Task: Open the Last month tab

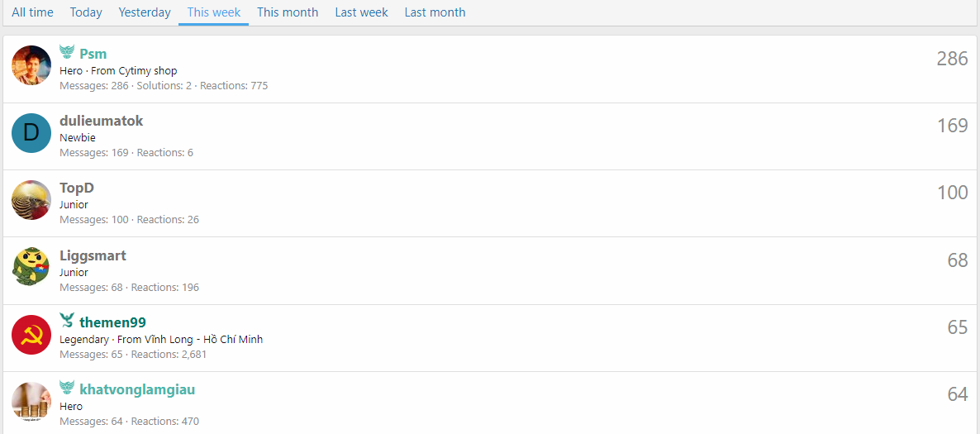Action: 435,12
